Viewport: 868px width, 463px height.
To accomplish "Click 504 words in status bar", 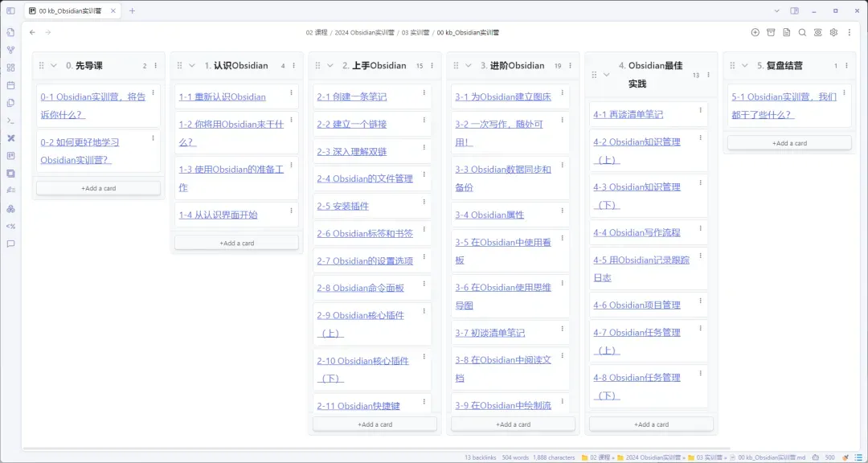I will pyautogui.click(x=514, y=457).
